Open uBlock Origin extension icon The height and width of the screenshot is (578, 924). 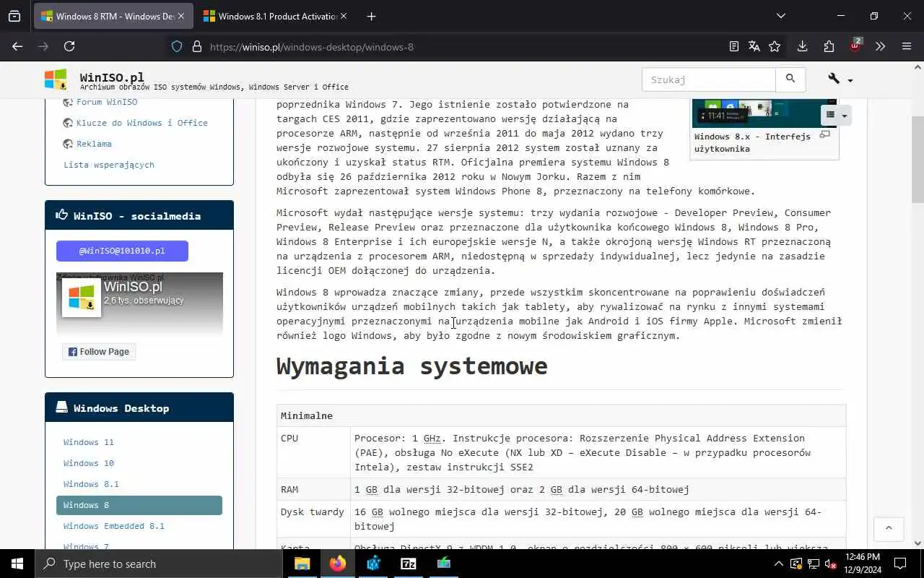point(855,46)
